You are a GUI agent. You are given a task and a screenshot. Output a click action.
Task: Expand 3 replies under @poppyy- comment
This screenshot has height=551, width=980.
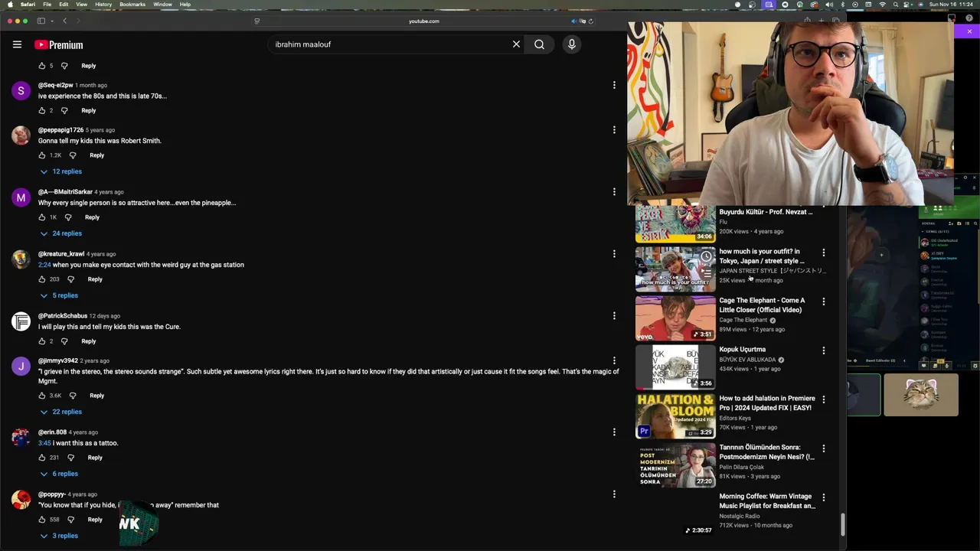pyautogui.click(x=60, y=536)
